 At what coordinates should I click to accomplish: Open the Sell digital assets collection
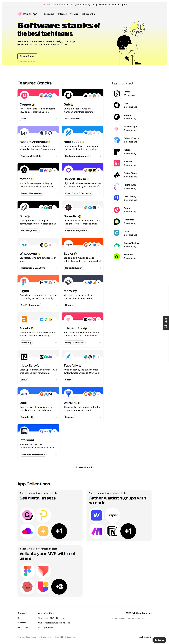[50, 515]
